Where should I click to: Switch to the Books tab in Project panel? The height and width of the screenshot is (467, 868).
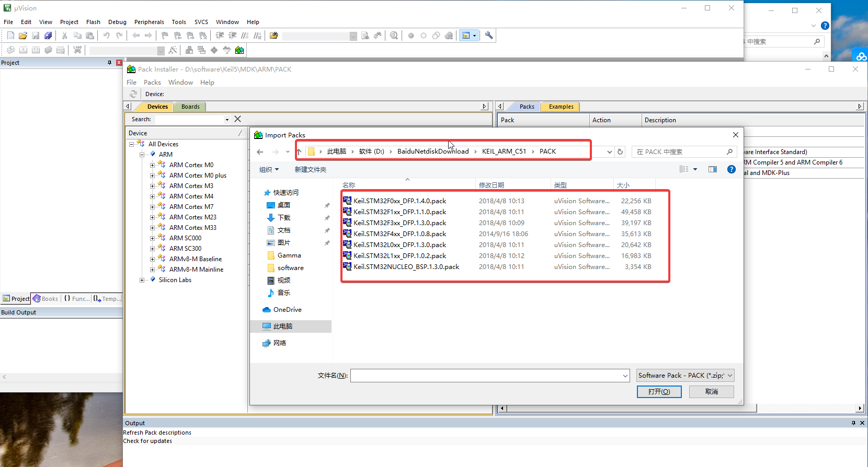tap(45, 299)
